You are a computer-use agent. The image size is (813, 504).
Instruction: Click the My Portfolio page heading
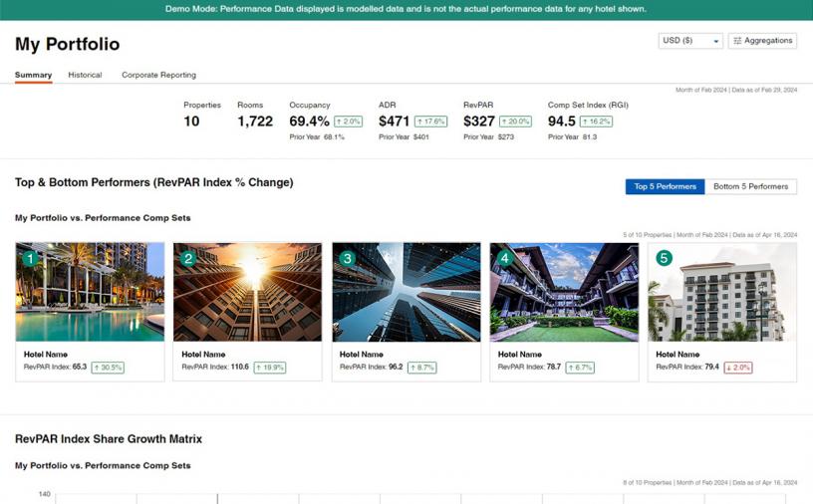(x=67, y=44)
